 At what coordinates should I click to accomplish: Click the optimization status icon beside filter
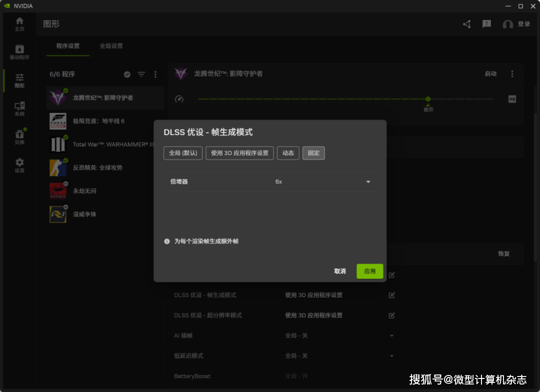127,74
